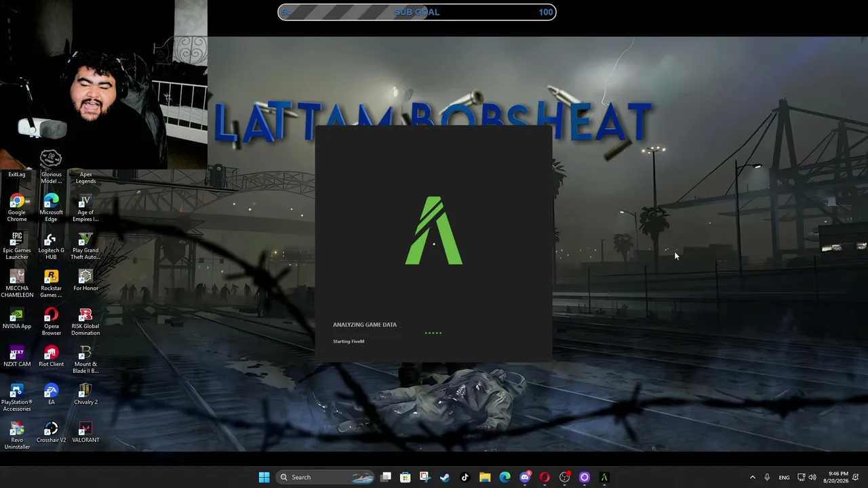Image resolution: width=868 pixels, height=488 pixels.
Task: Click the Starting FiveM status line
Action: 349,342
